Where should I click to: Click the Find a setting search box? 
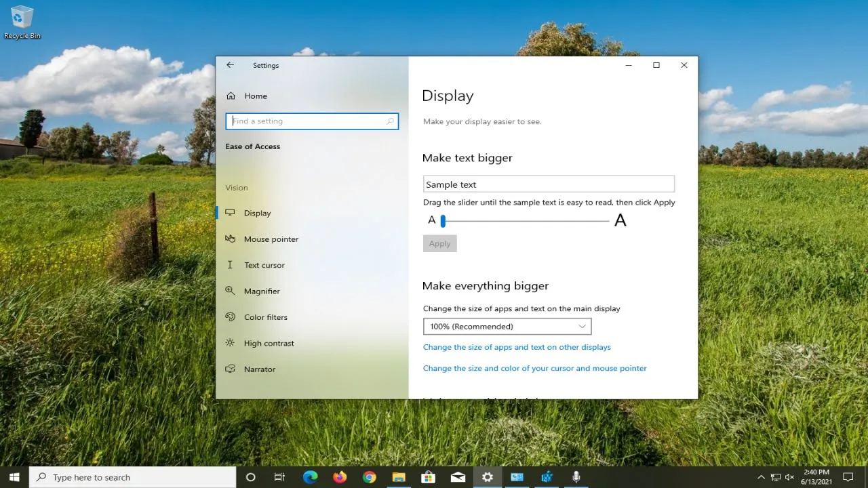[312, 121]
